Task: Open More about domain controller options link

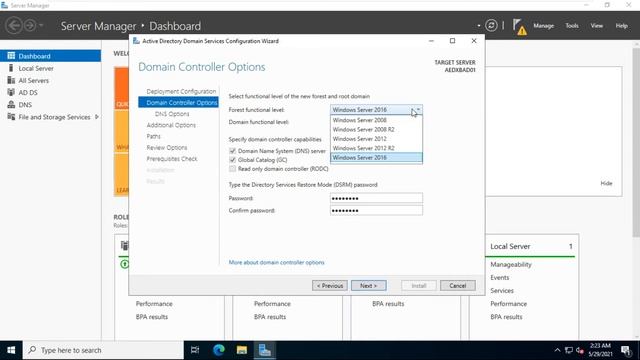Action: [276, 262]
